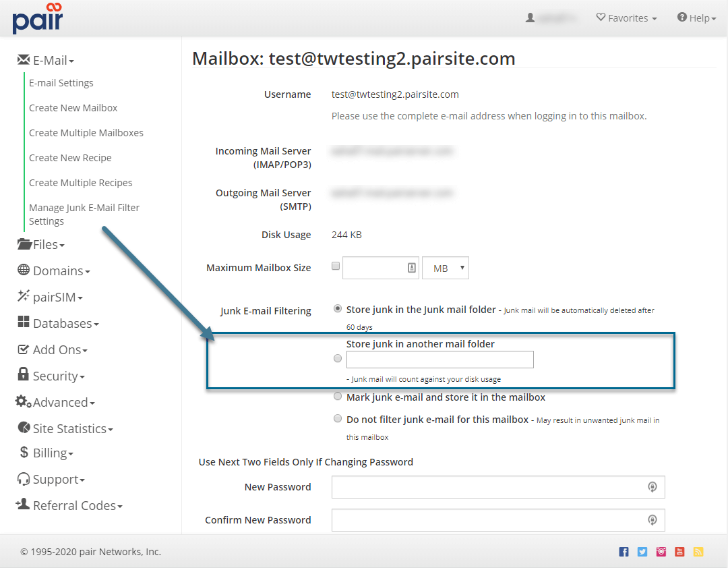The image size is (728, 568).
Task: Select Store junk in another mail folder
Action: [x=338, y=359]
